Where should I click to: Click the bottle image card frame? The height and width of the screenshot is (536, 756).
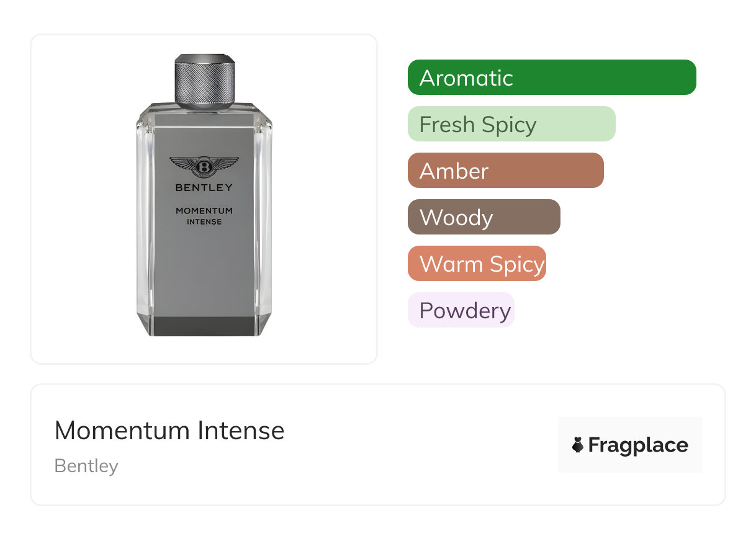point(204,199)
